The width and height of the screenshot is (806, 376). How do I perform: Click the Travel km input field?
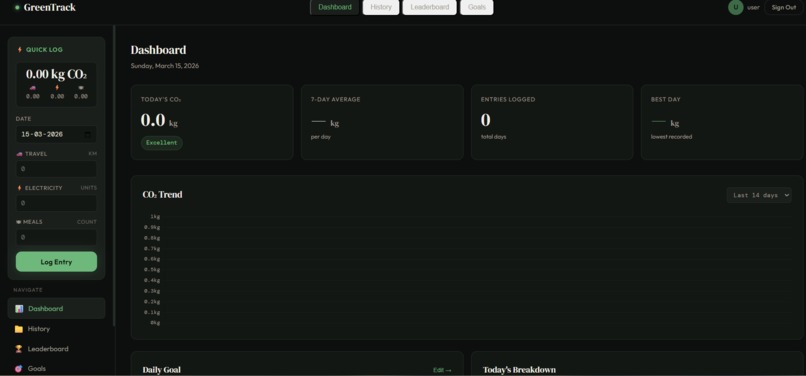coord(56,169)
